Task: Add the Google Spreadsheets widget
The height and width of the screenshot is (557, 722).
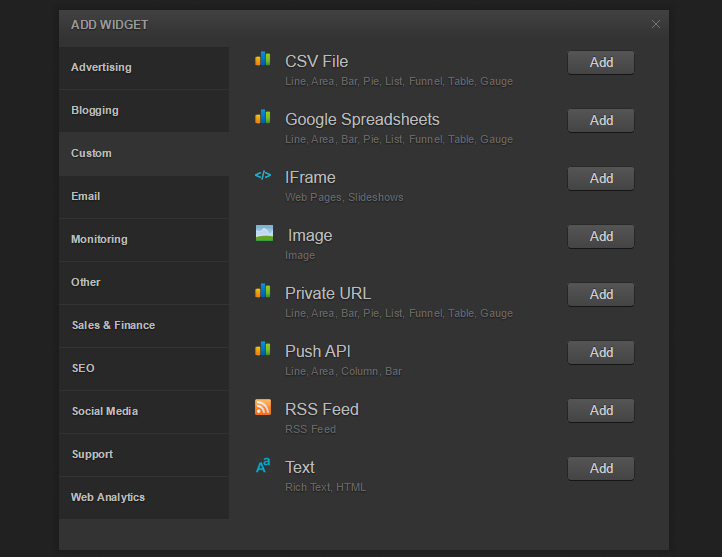Action: [x=601, y=121]
